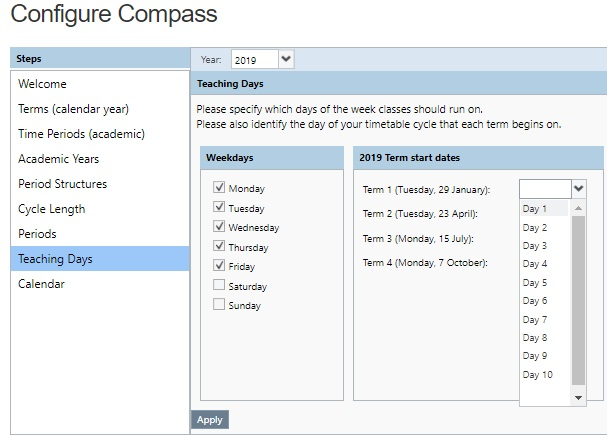The image size is (607, 435).
Task: Click the Apply button
Action: 210,420
